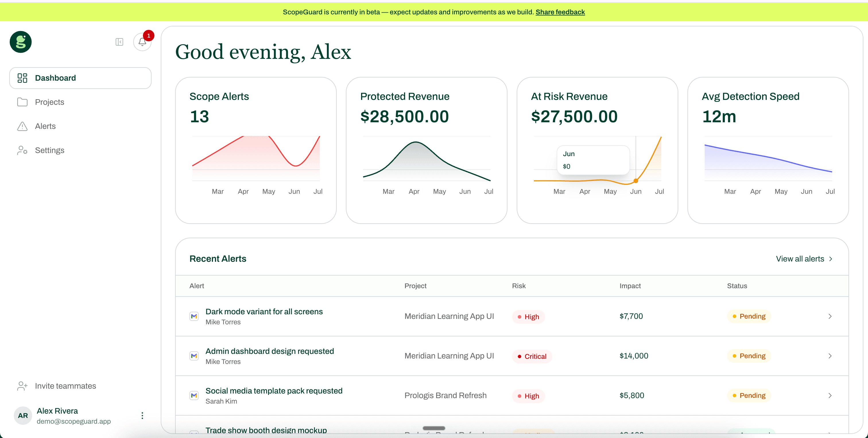Click the Alerts warning triangle icon
This screenshot has width=868, height=438.
click(x=22, y=126)
